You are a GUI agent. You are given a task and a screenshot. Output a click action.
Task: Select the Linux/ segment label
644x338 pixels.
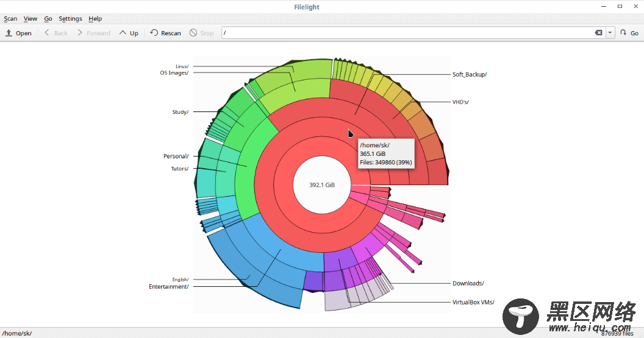[182, 66]
